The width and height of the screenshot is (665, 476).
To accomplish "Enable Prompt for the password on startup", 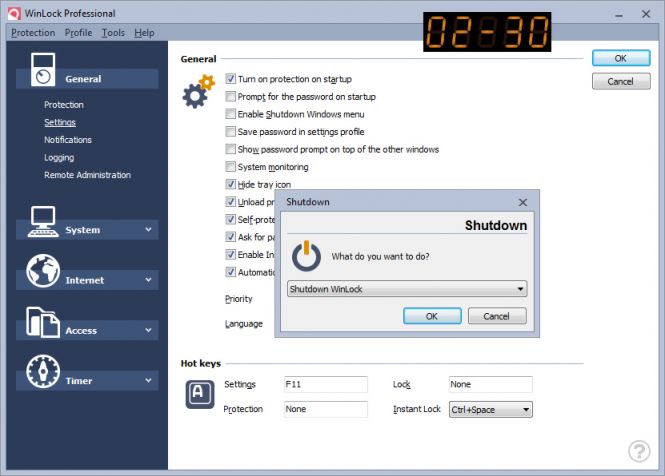I will tap(230, 97).
